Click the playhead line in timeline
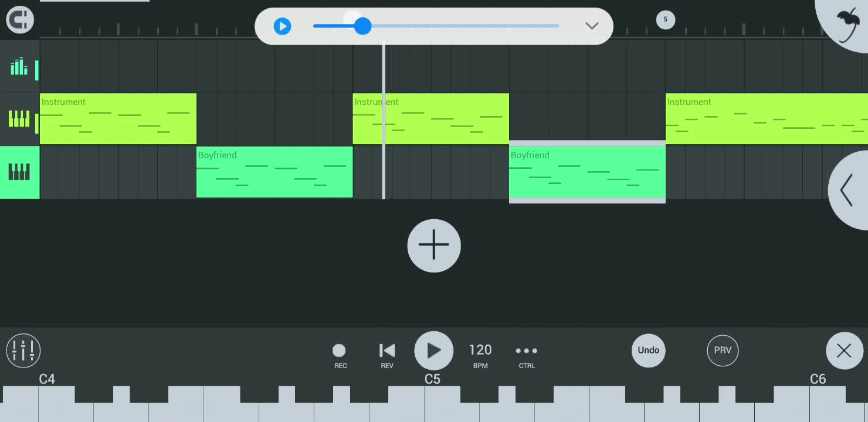This screenshot has height=422, width=868. click(x=384, y=120)
